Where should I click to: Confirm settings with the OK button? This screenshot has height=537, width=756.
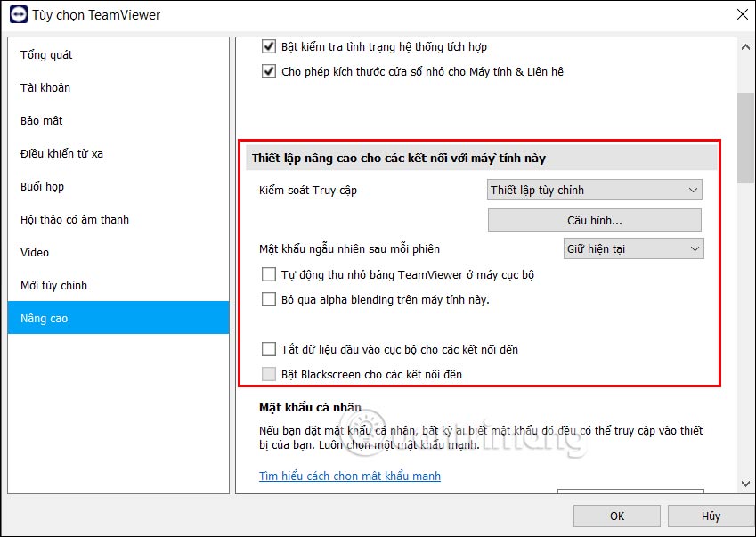tap(616, 516)
